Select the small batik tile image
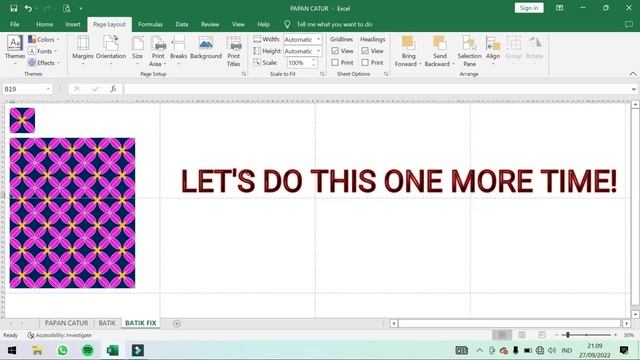Screen dimensions: 640x360 pos(22,120)
